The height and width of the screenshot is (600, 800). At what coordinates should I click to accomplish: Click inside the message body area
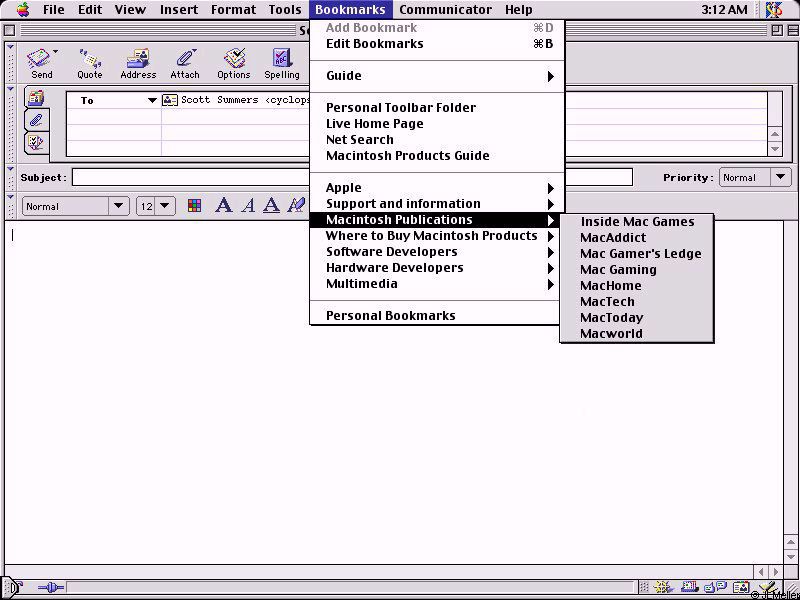pyautogui.click(x=393, y=393)
